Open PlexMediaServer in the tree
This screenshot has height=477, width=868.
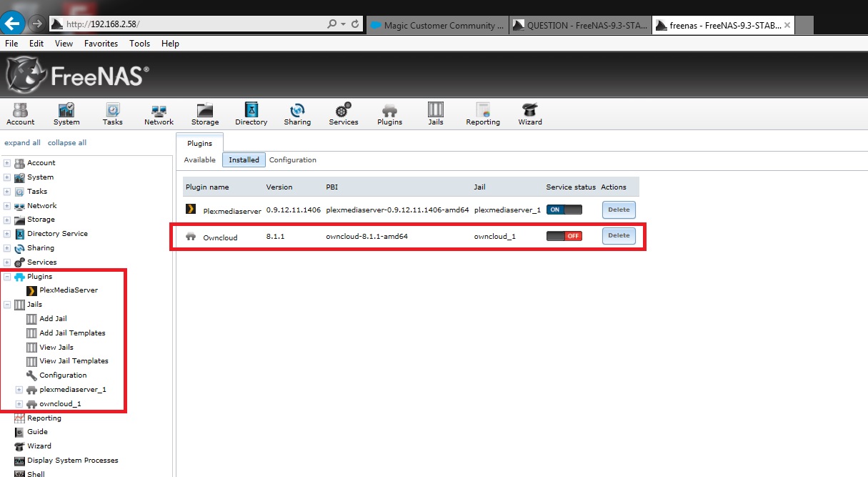pyautogui.click(x=69, y=290)
